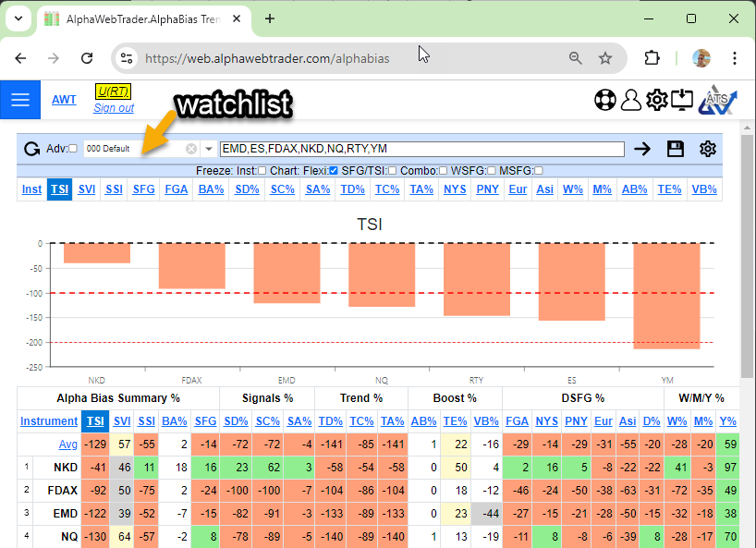This screenshot has height=548, width=756.
Task: Open the AWT link
Action: pos(64,100)
